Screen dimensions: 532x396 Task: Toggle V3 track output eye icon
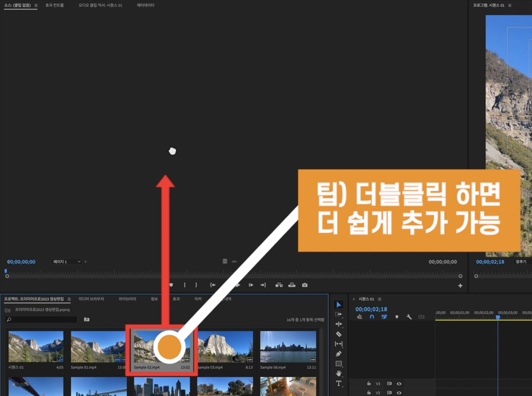pyautogui.click(x=399, y=384)
